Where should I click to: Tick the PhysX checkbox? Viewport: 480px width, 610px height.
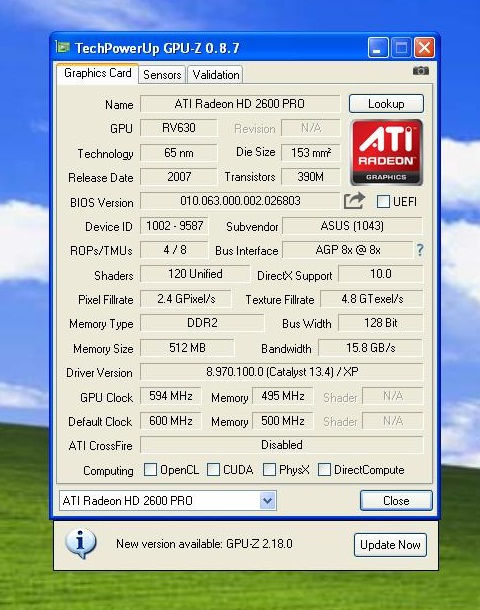pyautogui.click(x=269, y=470)
